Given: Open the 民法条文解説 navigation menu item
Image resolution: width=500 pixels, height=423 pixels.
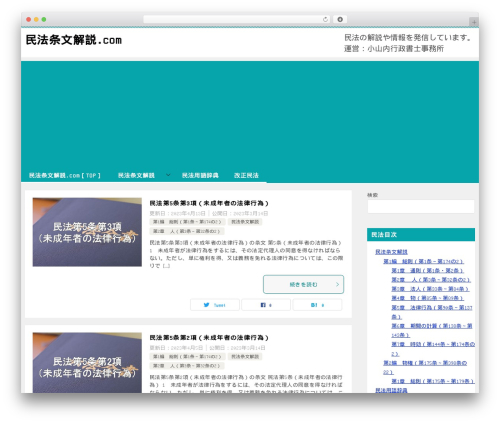Looking at the screenshot, I should pyautogui.click(x=136, y=175).
